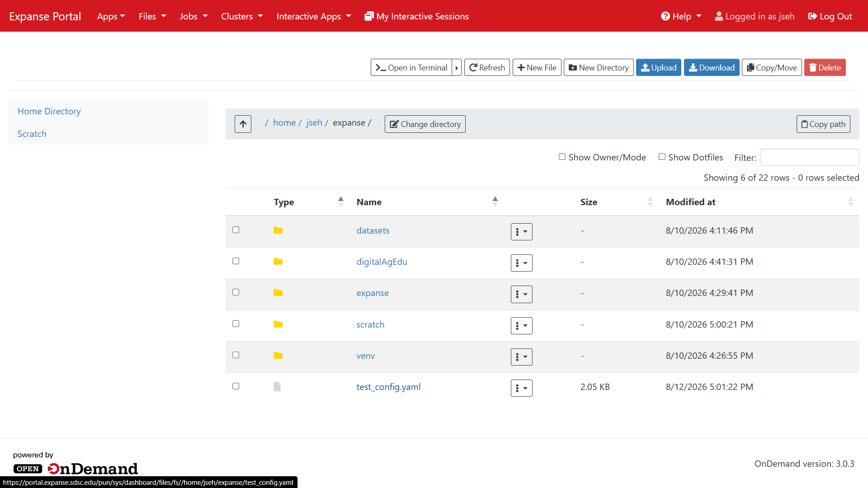The width and height of the screenshot is (868, 488).
Task: Sort by Size using the sort arrows
Action: point(650,202)
